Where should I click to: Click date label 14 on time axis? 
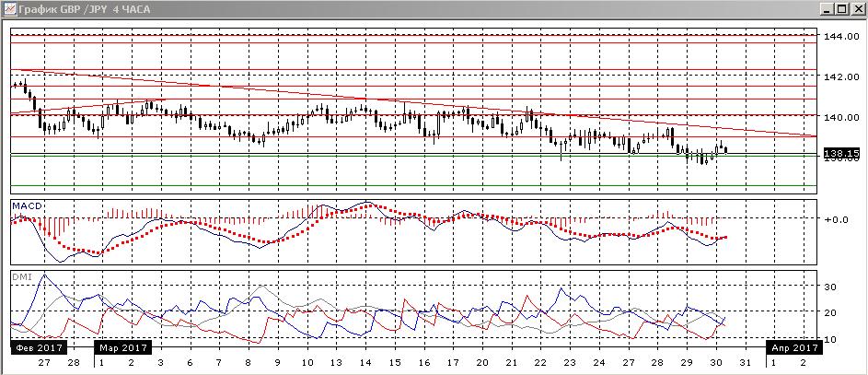pyautogui.click(x=365, y=363)
